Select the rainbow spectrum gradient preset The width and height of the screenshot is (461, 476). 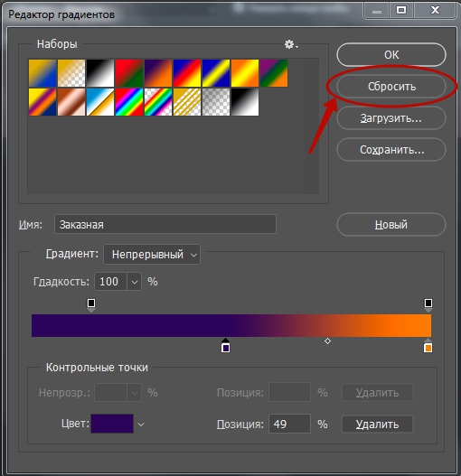coord(129,102)
